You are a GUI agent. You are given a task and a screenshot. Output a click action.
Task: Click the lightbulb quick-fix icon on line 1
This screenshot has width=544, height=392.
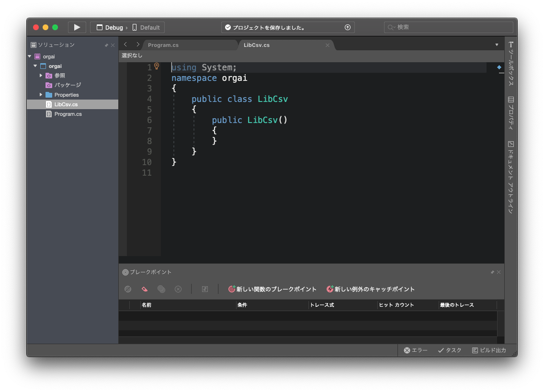(157, 66)
